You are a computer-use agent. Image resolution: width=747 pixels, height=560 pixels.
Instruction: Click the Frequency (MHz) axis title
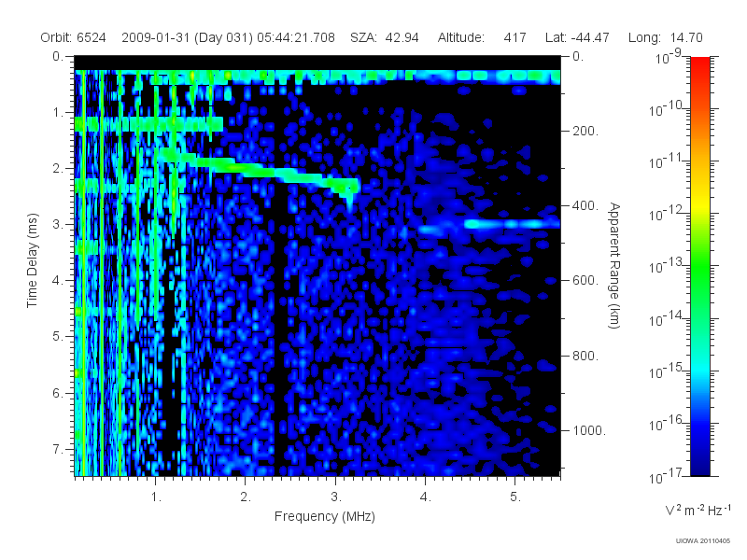[x=324, y=517]
